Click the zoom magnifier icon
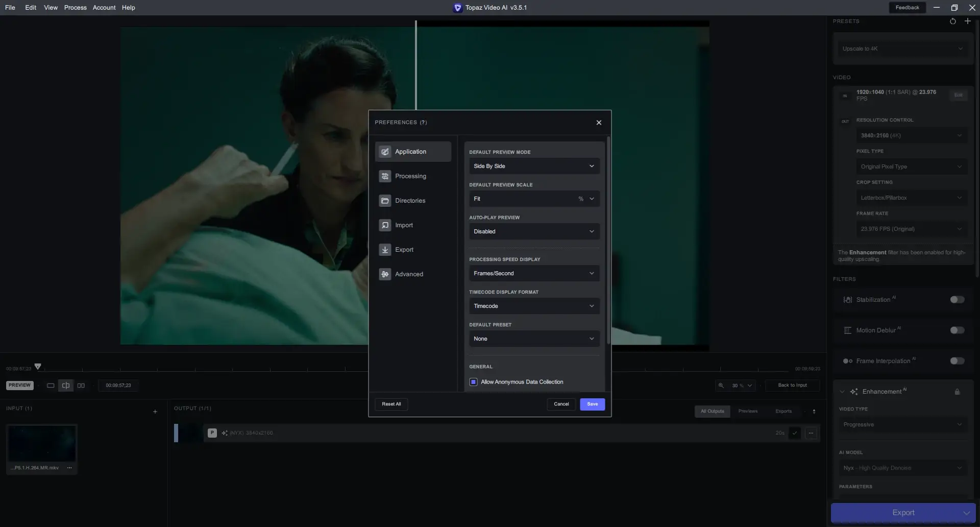 click(721, 386)
